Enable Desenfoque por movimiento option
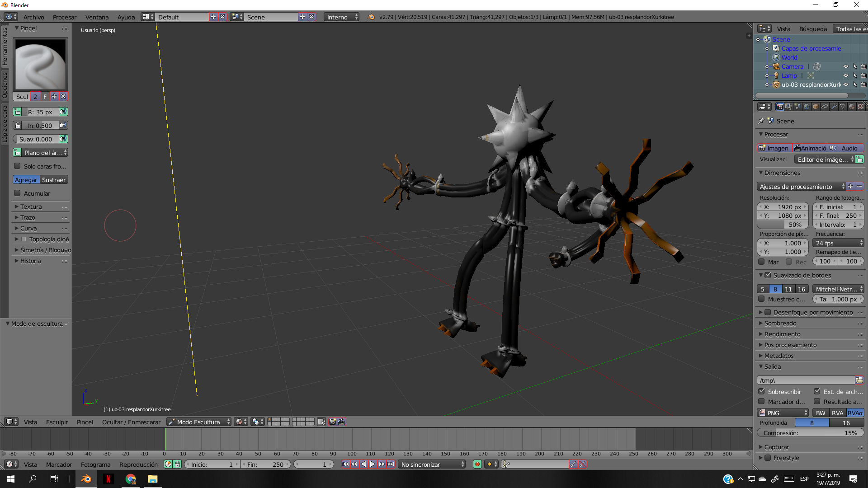The width and height of the screenshot is (868, 488). click(x=769, y=312)
